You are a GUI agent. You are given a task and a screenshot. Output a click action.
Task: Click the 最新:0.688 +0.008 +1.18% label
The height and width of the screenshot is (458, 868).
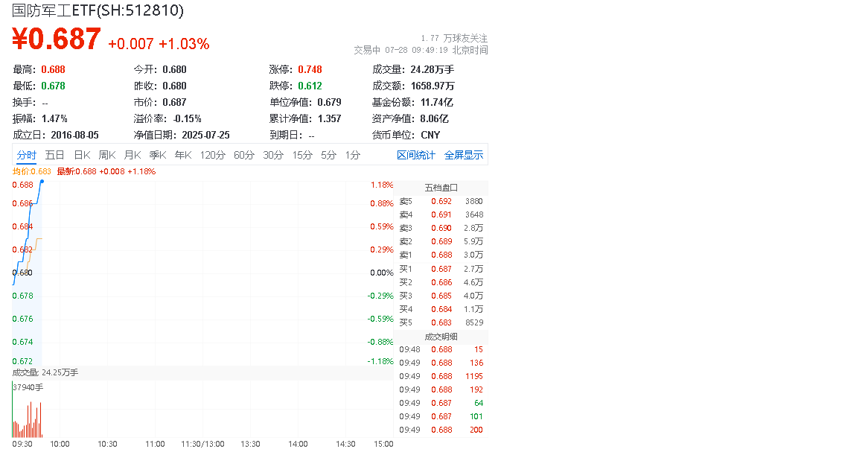(x=106, y=172)
